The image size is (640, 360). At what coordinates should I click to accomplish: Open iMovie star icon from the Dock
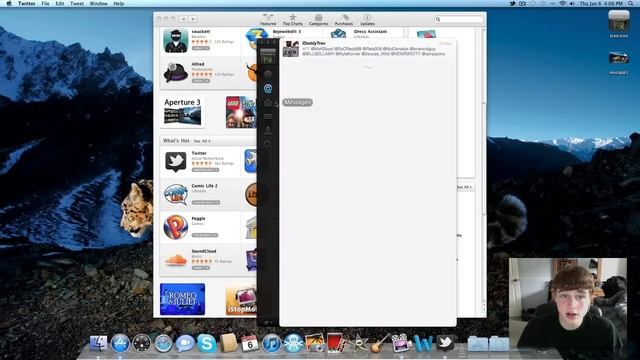click(358, 343)
